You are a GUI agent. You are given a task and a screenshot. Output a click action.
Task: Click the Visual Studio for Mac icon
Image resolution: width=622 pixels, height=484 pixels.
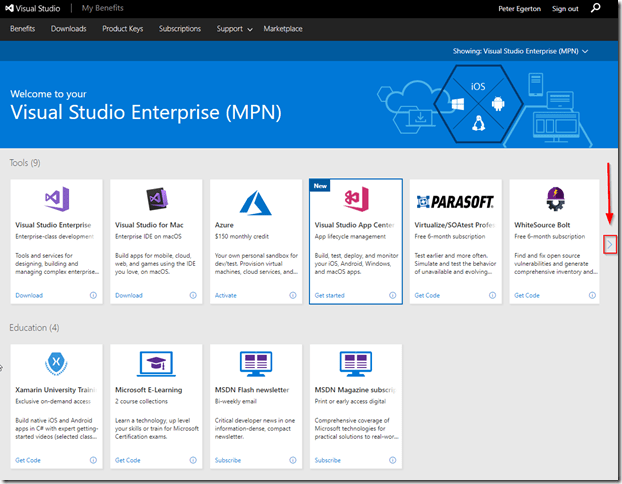(x=155, y=199)
